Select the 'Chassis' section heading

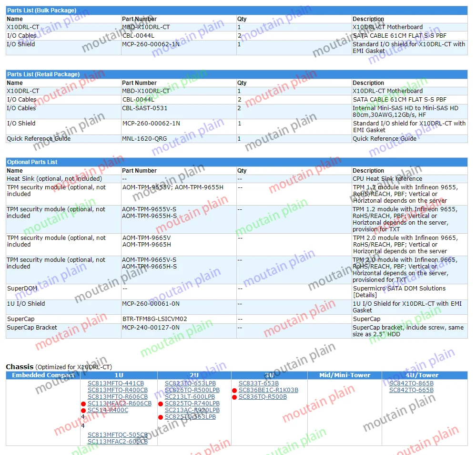tap(20, 367)
